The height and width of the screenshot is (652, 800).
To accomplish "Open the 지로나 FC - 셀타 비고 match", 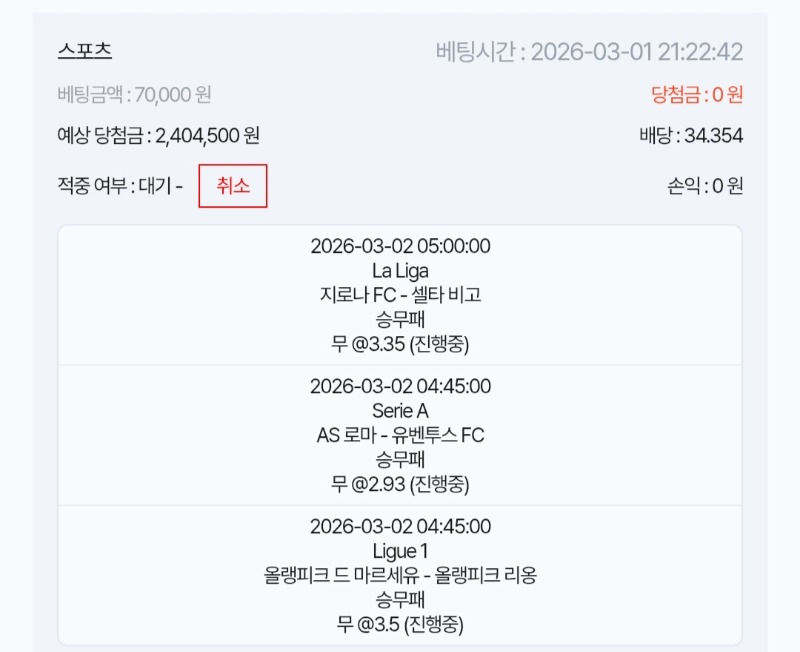I will coord(400,296).
